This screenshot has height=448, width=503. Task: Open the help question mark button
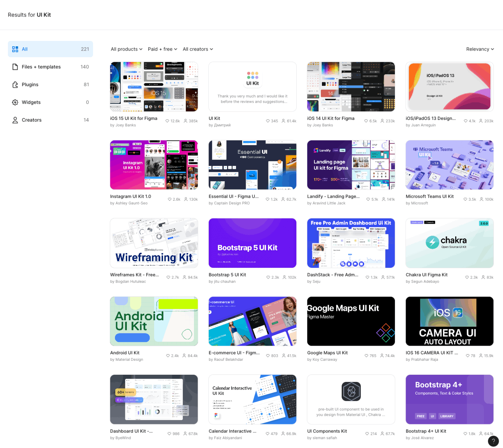tap(493, 441)
